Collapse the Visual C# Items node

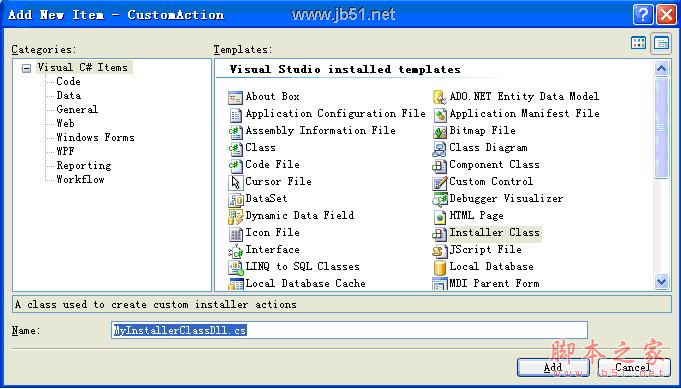point(26,68)
